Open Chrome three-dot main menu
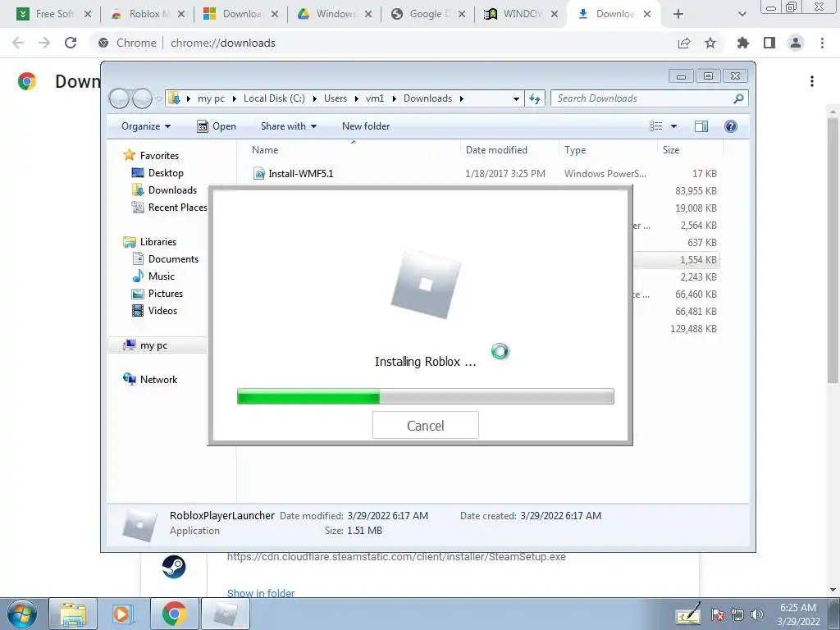Screen dimensions: 840x630 point(822,43)
